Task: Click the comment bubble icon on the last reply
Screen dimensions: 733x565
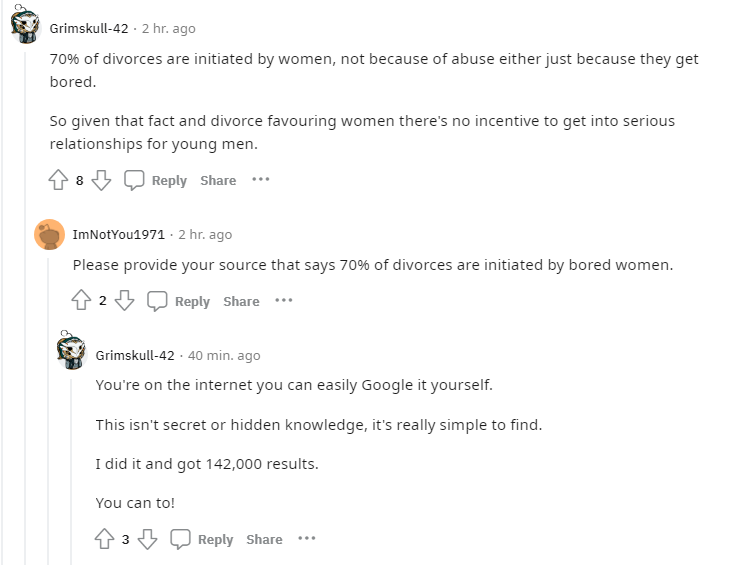Action: tap(180, 539)
